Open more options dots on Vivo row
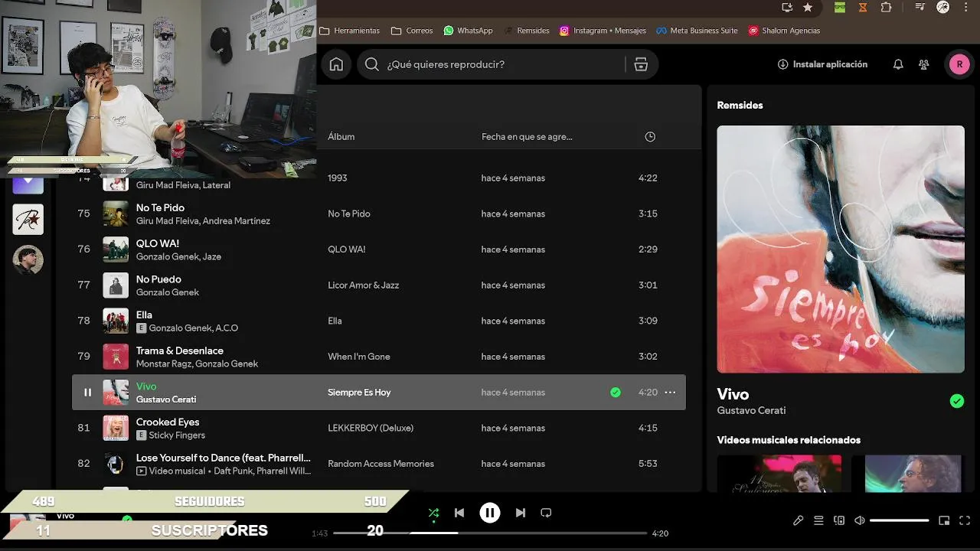This screenshot has width=980, height=551. pyautogui.click(x=670, y=392)
